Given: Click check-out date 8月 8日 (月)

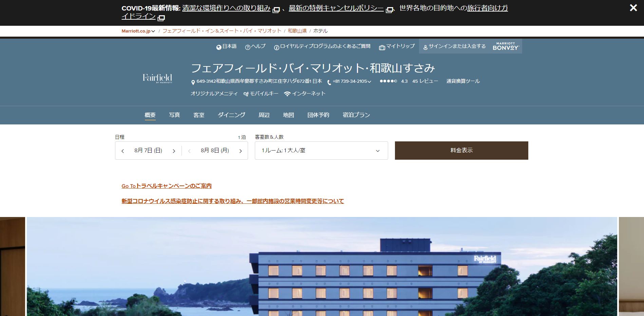Looking at the screenshot, I should (215, 151).
